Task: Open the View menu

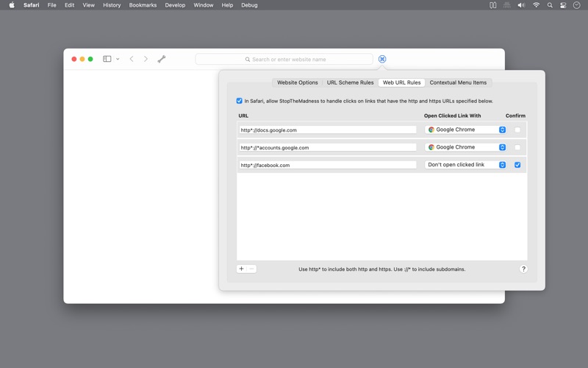Action: tap(88, 5)
